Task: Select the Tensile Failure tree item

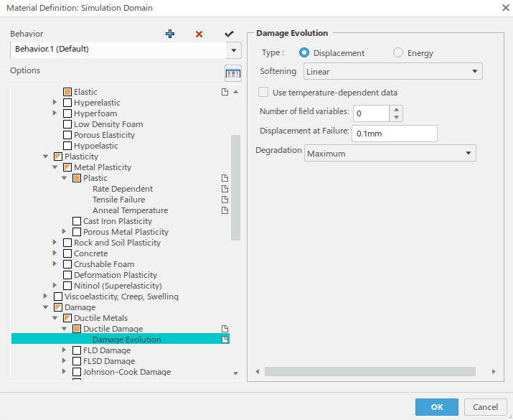Action: click(x=119, y=200)
